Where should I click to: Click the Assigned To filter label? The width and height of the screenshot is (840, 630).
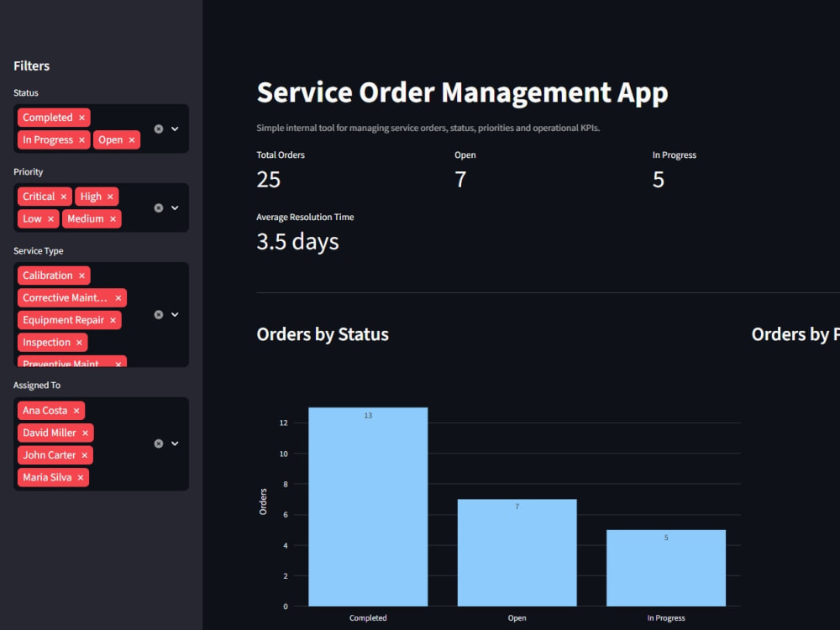pyautogui.click(x=37, y=386)
